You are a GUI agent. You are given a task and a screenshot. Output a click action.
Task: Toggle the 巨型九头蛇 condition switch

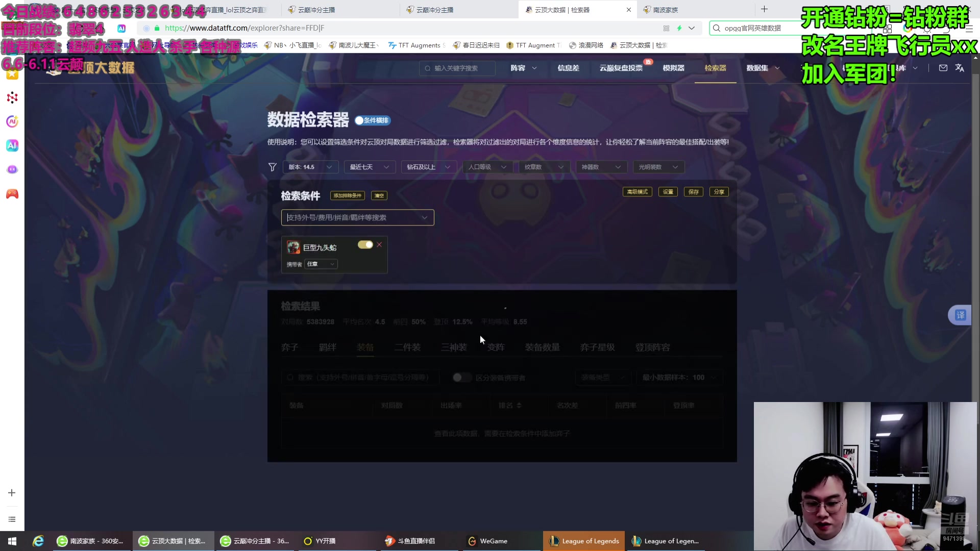(365, 245)
